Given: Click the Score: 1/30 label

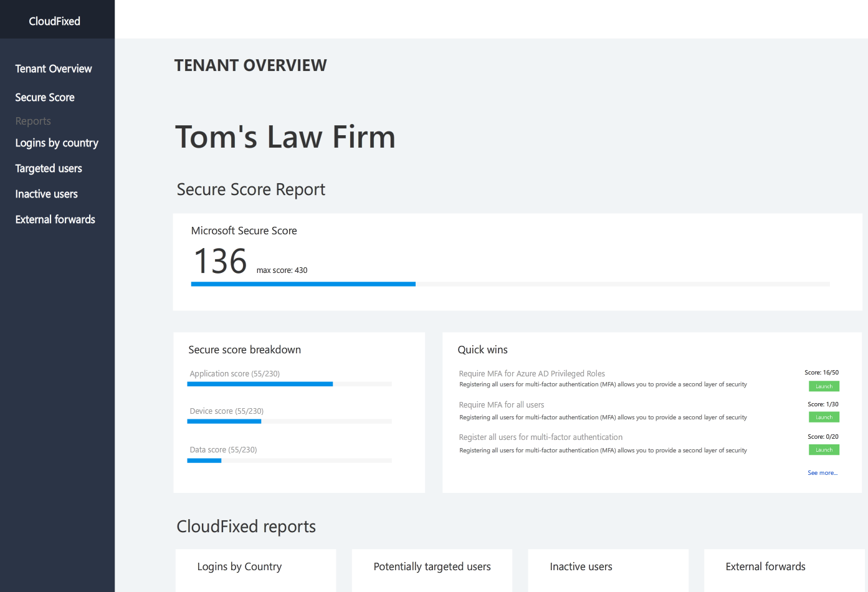Looking at the screenshot, I should pyautogui.click(x=823, y=404).
